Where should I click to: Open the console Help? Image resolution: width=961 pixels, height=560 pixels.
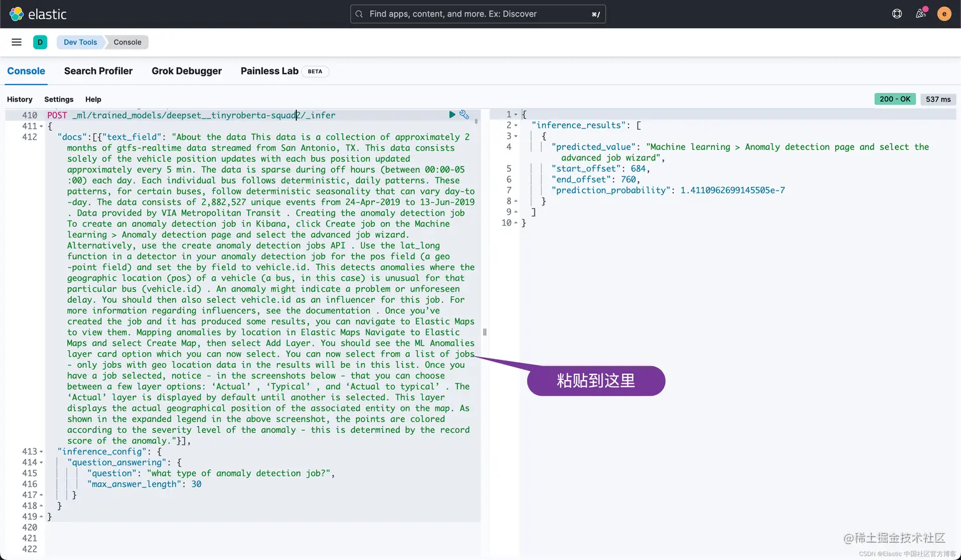(x=93, y=99)
